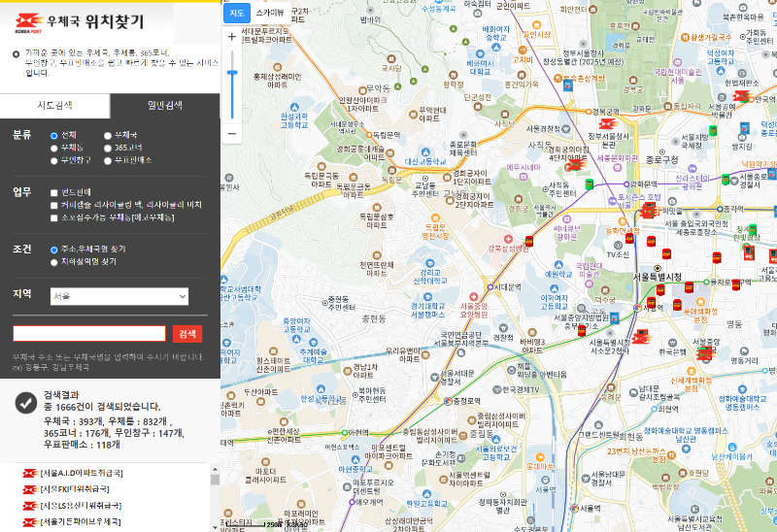
Task: Select the 우체국 category radio button
Action: [x=108, y=136]
